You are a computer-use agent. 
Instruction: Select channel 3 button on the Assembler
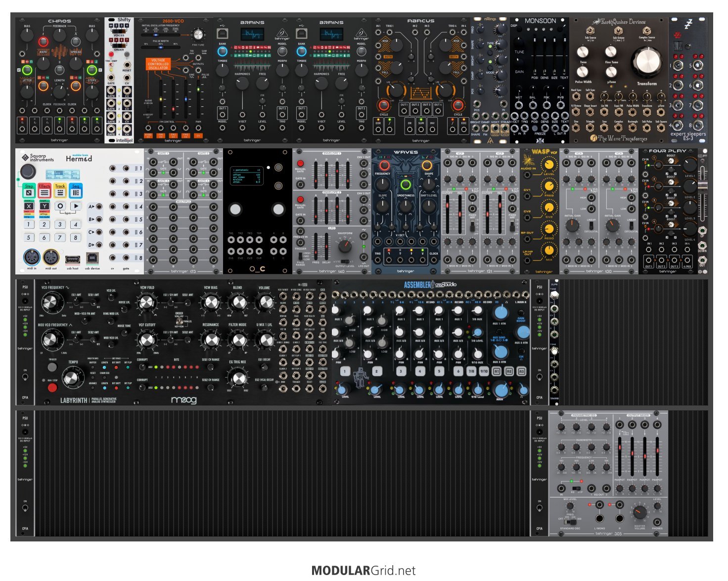click(401, 371)
